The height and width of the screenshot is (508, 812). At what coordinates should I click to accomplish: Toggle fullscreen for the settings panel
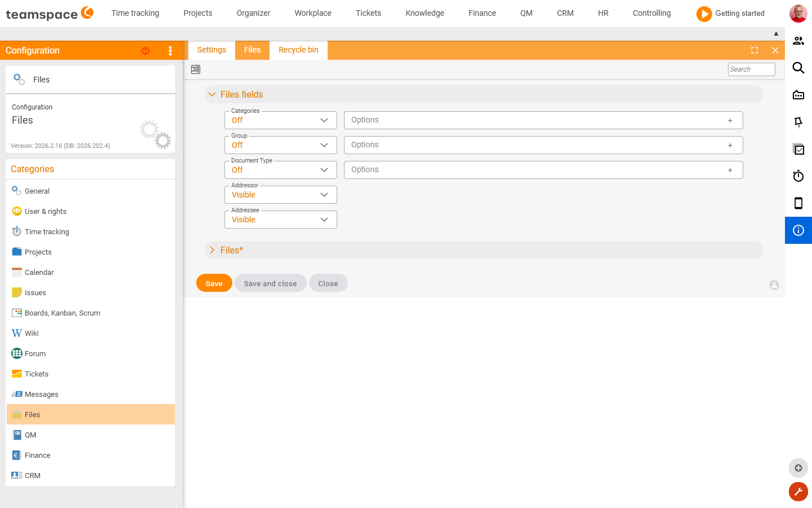click(754, 50)
